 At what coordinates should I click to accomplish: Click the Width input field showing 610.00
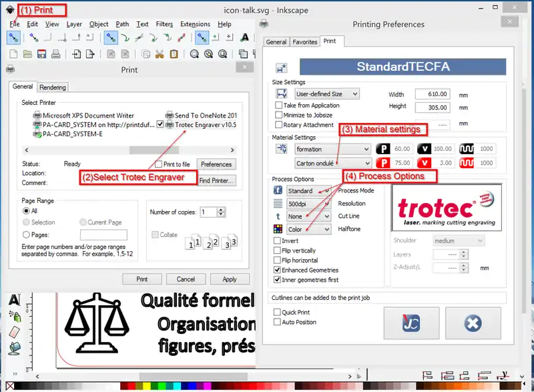click(432, 94)
